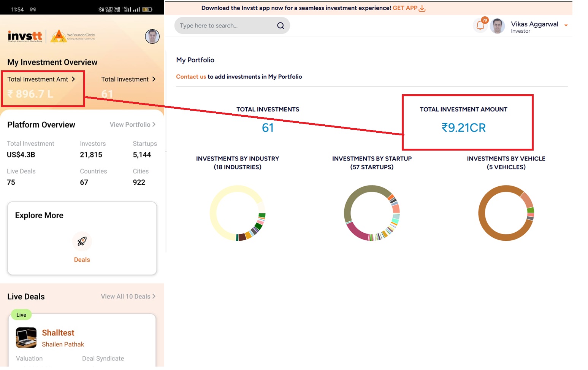Expand the Vikas Aggarwal account dropdown arrow
The width and height of the screenshot is (588, 370).
coord(566,25)
